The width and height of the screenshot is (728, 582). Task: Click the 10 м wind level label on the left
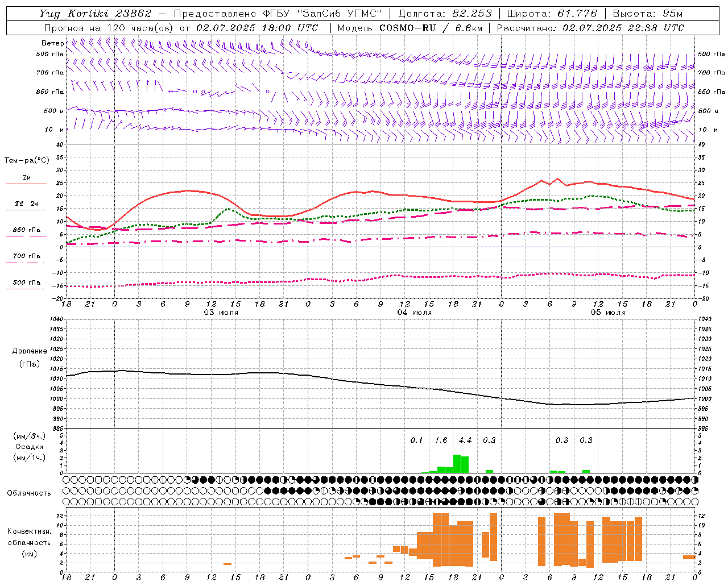[55, 130]
